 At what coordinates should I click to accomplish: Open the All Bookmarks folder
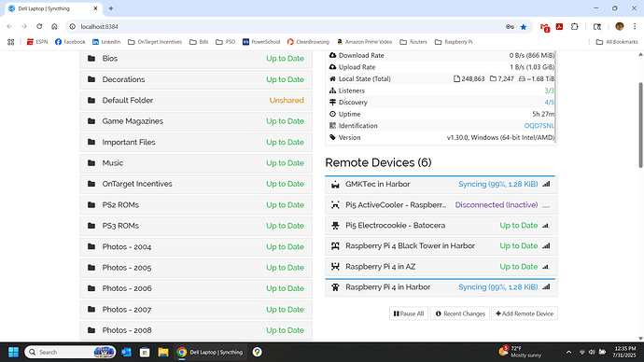(x=617, y=42)
